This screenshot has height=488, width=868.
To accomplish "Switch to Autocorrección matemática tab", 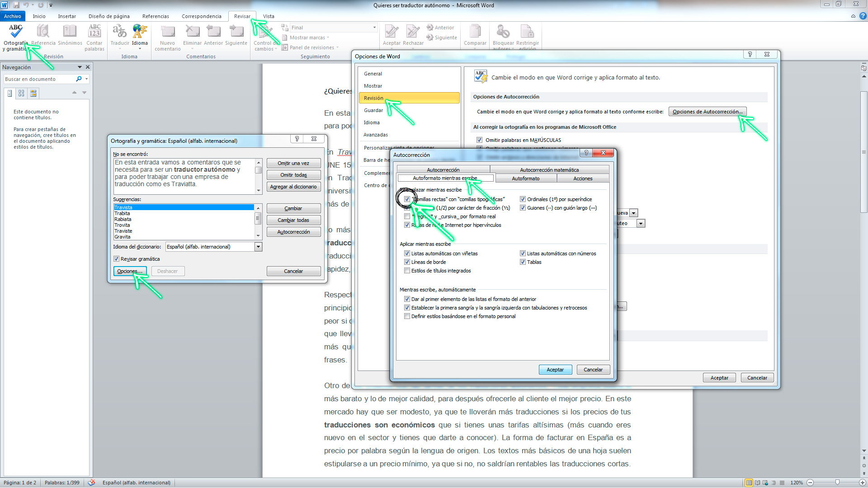I will 549,170.
